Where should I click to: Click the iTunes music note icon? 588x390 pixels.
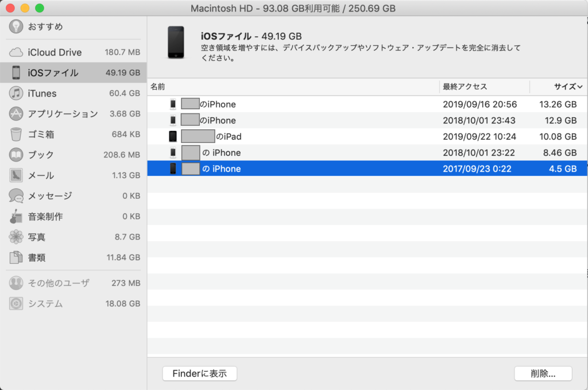(16, 93)
